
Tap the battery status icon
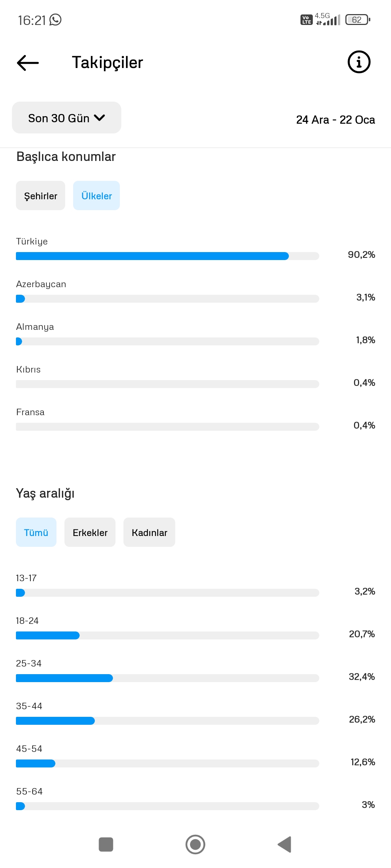[x=358, y=20]
